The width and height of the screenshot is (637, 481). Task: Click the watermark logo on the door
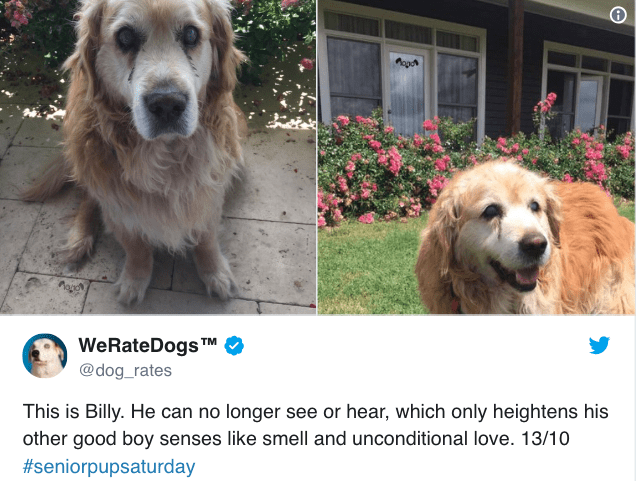pos(406,62)
